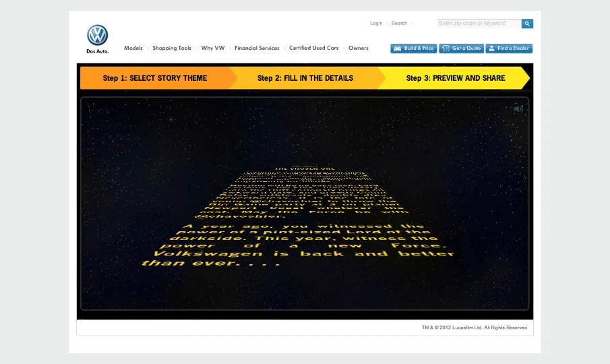Click the Lucasfilm copyright notice text
Image resolution: width=610 pixels, height=364 pixels.
click(475, 328)
